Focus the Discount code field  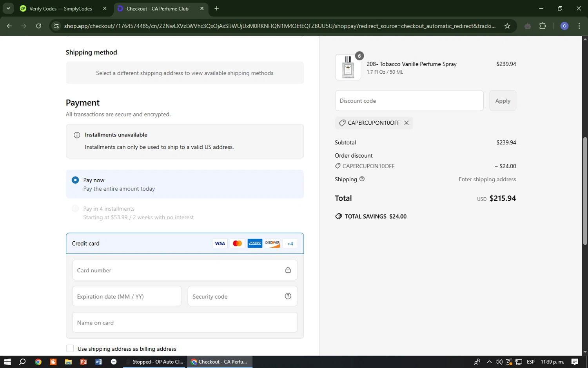point(409,101)
